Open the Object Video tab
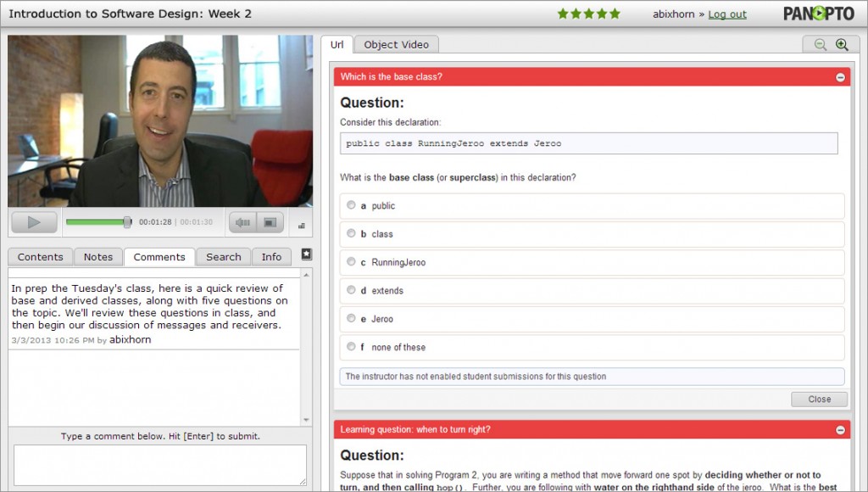 [x=396, y=45]
